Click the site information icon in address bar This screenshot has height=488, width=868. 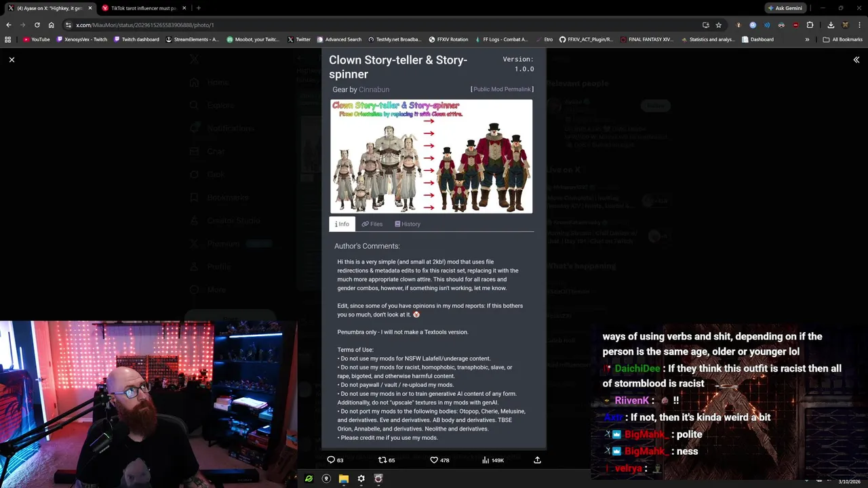(68, 25)
